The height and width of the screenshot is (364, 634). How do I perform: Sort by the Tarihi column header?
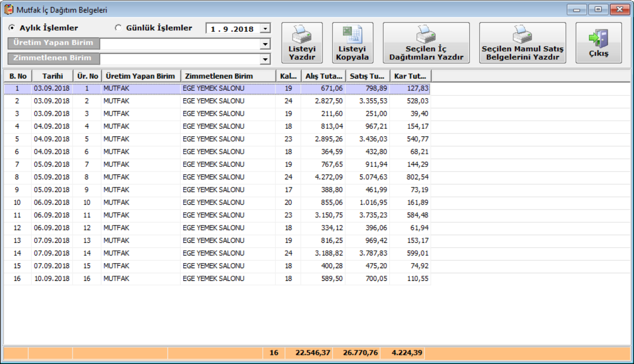53,76
